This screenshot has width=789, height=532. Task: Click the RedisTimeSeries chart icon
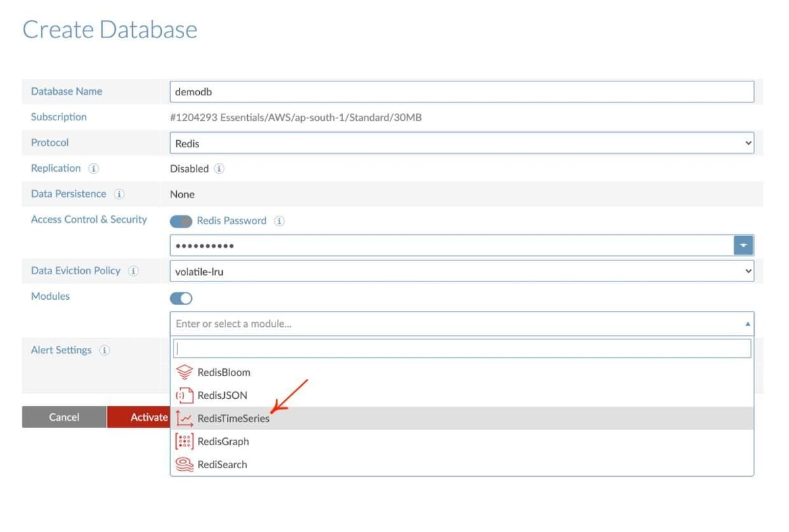pyautogui.click(x=184, y=418)
